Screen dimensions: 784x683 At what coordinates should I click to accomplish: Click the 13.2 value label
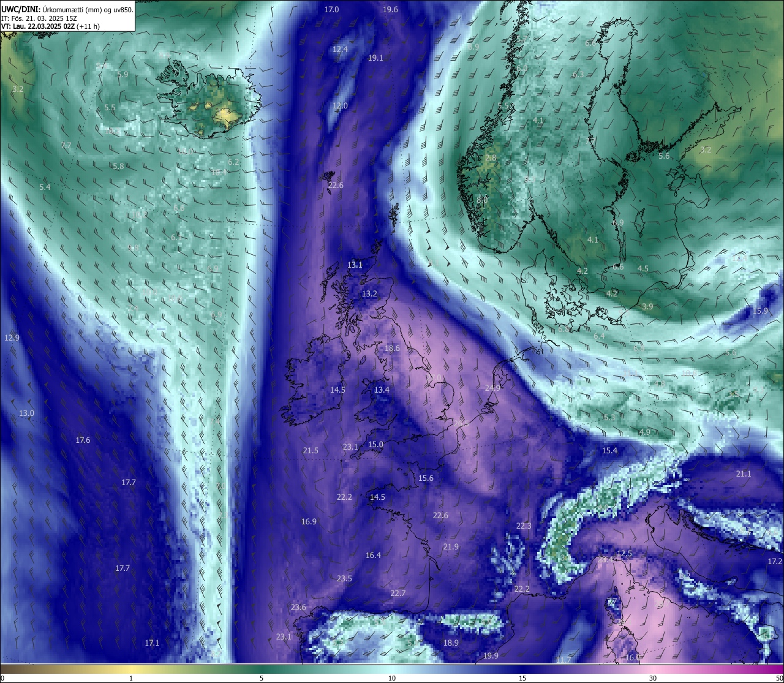369,294
